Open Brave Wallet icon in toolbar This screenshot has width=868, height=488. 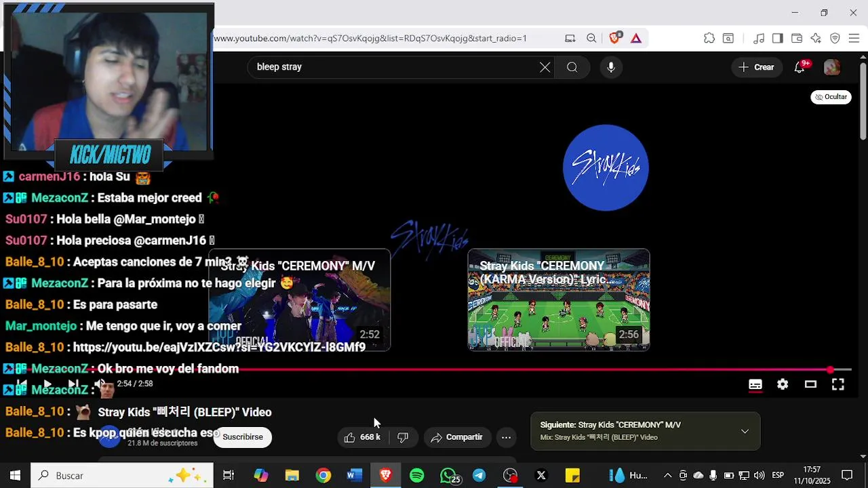tap(797, 39)
